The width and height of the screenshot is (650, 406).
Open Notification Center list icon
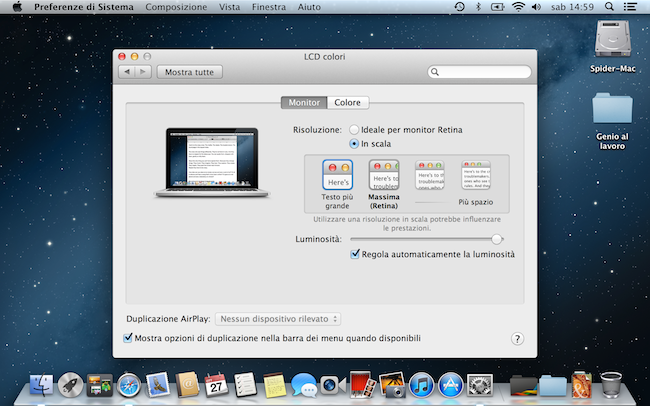coord(630,7)
